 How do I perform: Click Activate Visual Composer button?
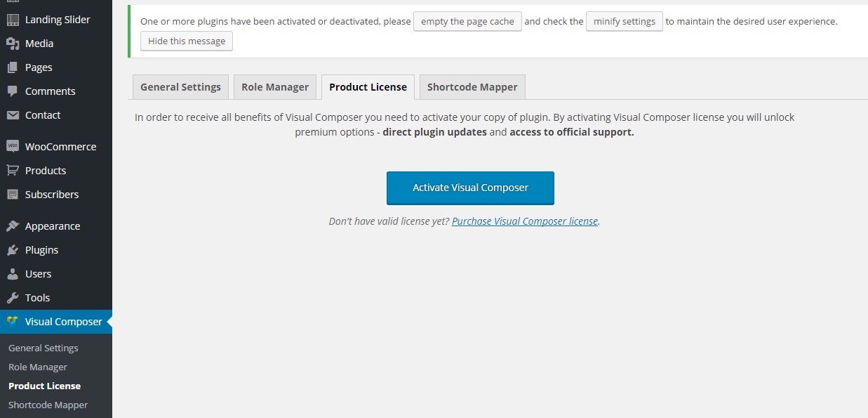pyautogui.click(x=470, y=188)
